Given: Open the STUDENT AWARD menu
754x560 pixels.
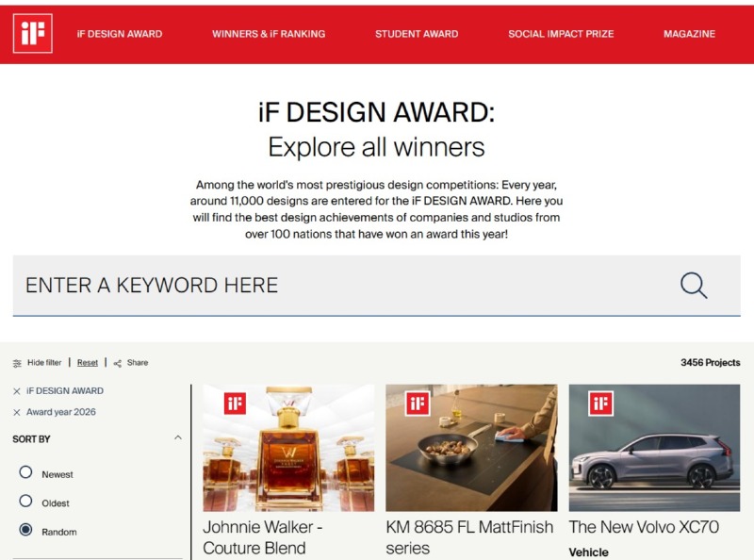Looking at the screenshot, I should 417,34.
